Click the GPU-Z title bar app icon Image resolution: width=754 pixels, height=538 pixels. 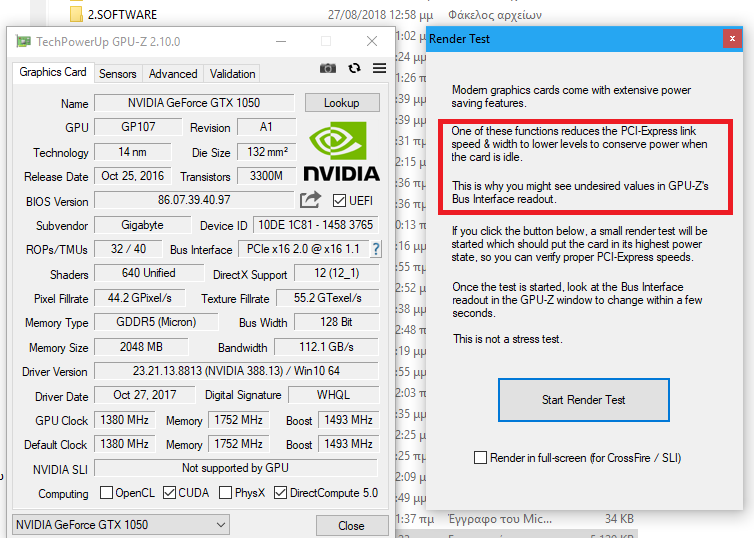pos(23,41)
